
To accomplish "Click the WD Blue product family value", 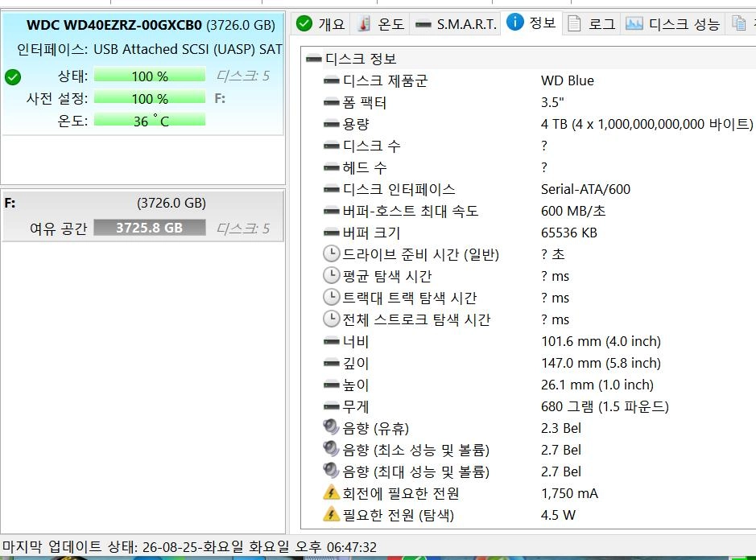I will [x=568, y=80].
